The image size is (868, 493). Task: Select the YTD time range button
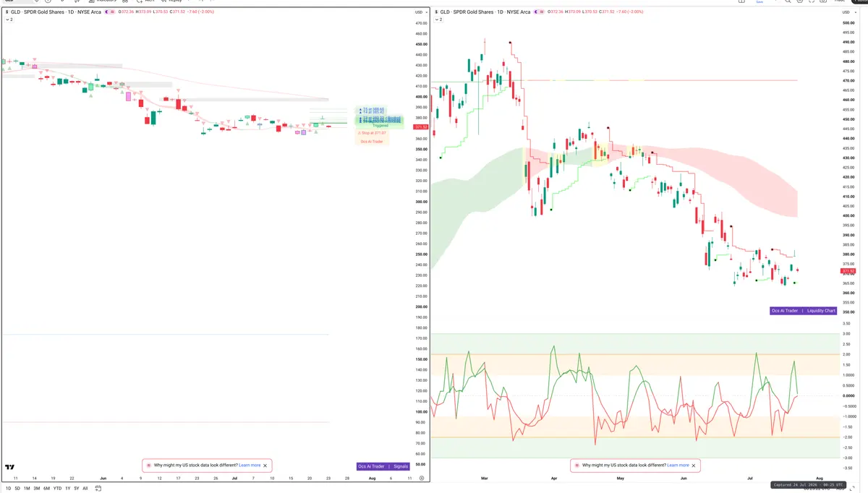(x=57, y=489)
